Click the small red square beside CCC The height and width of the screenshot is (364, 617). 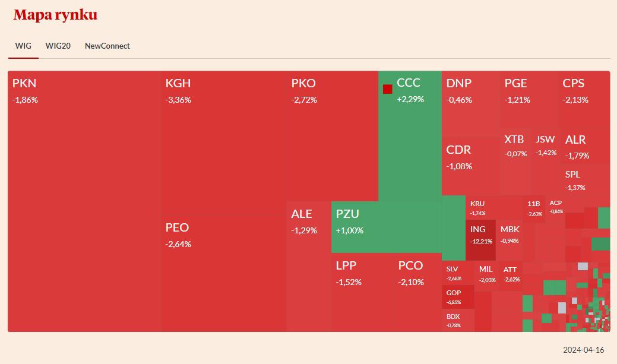click(x=388, y=89)
